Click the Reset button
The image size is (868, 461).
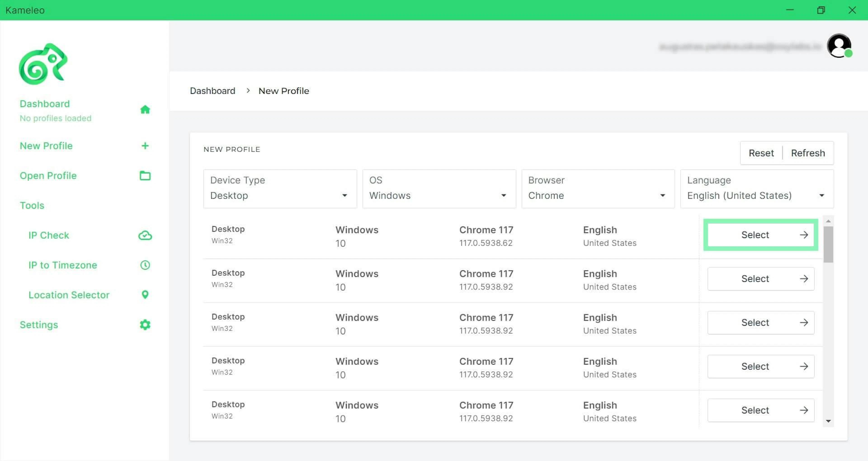761,153
